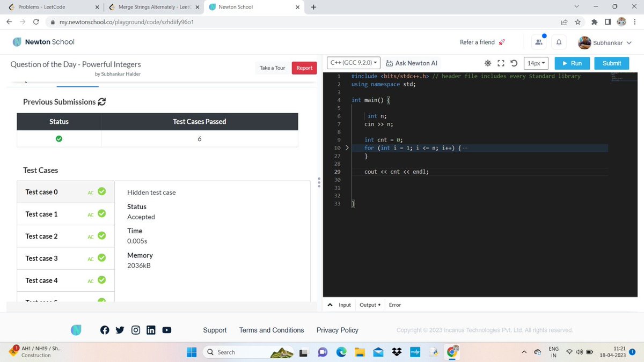Viewport: 644px width, 362px height.
Task: Expand the folded for loop at line 10
Action: (x=347, y=147)
